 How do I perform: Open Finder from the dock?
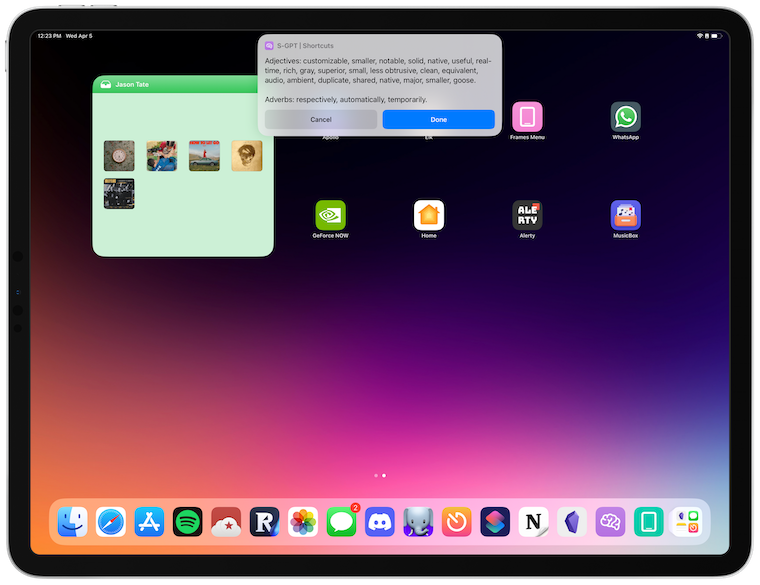point(72,522)
